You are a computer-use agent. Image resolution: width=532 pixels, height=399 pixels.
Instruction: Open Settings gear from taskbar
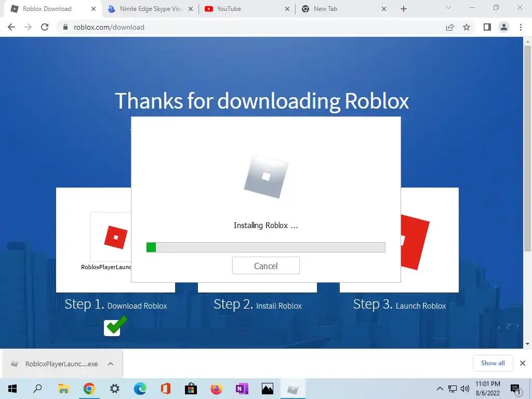115,389
